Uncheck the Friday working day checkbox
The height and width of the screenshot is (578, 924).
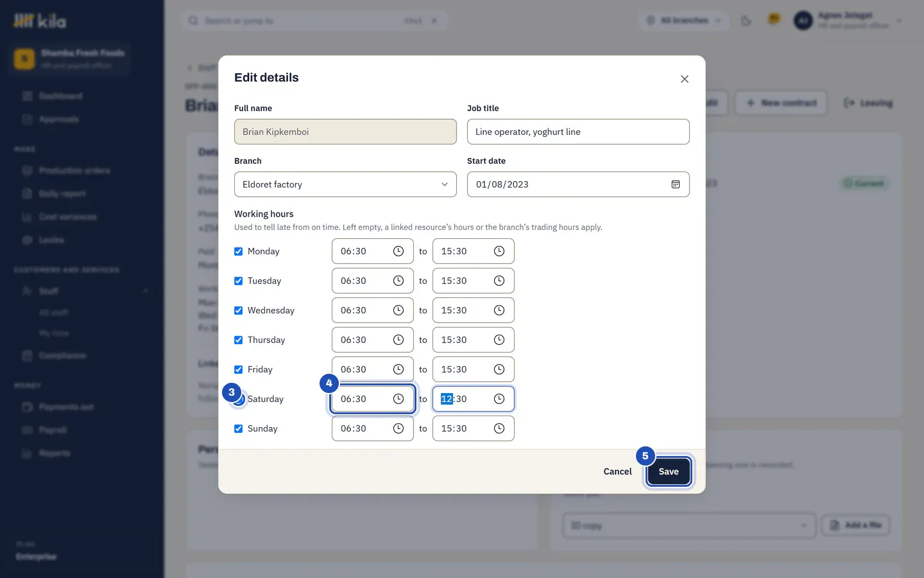click(239, 369)
